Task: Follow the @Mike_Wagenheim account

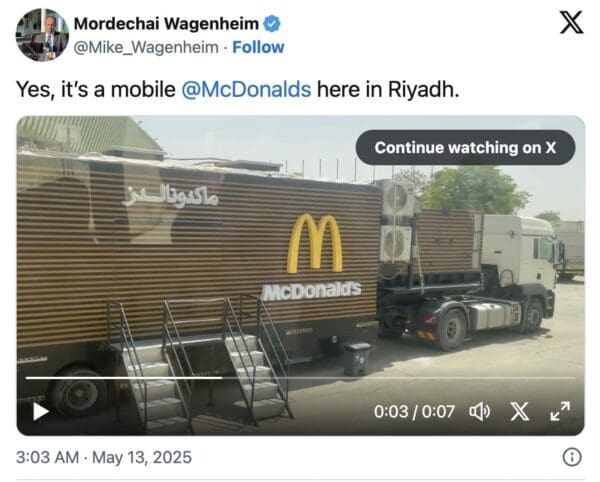Action: point(258,47)
